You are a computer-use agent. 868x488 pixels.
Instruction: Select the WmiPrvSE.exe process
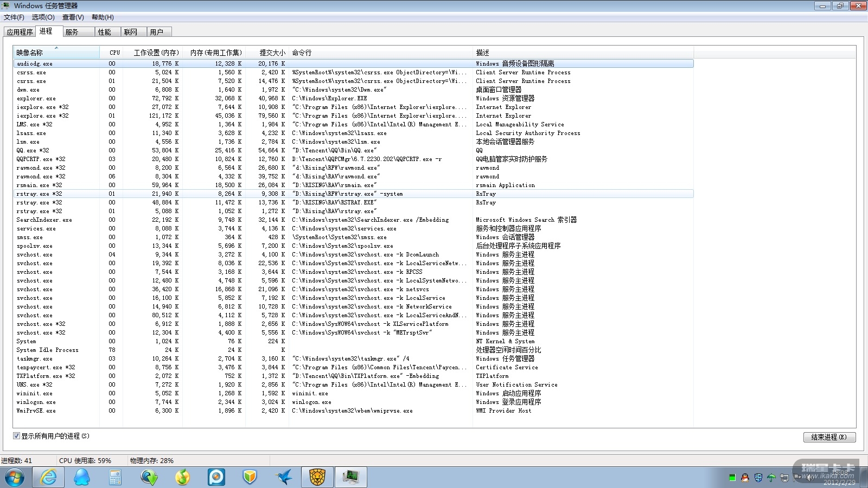pyautogui.click(x=353, y=410)
